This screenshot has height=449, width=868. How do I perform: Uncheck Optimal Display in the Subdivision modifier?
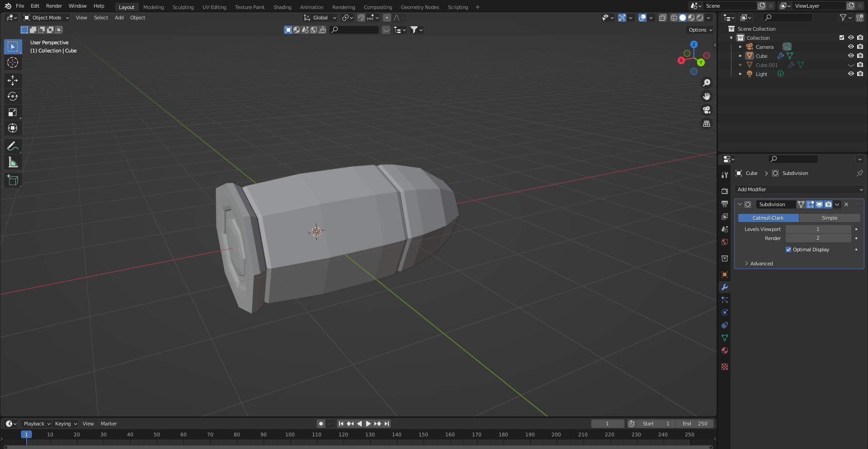(788, 249)
